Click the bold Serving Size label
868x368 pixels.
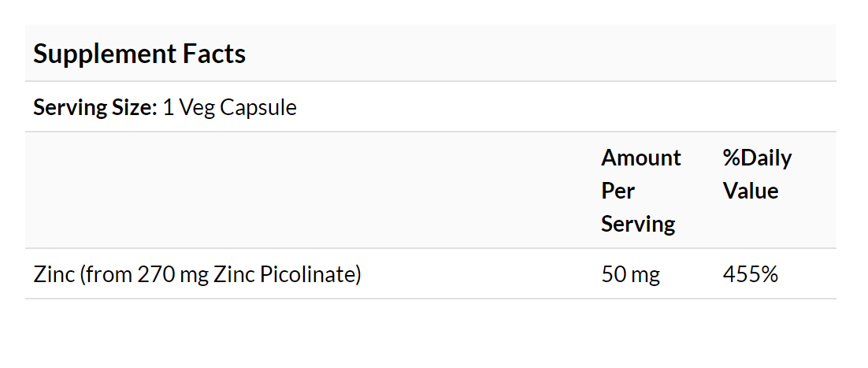point(95,107)
